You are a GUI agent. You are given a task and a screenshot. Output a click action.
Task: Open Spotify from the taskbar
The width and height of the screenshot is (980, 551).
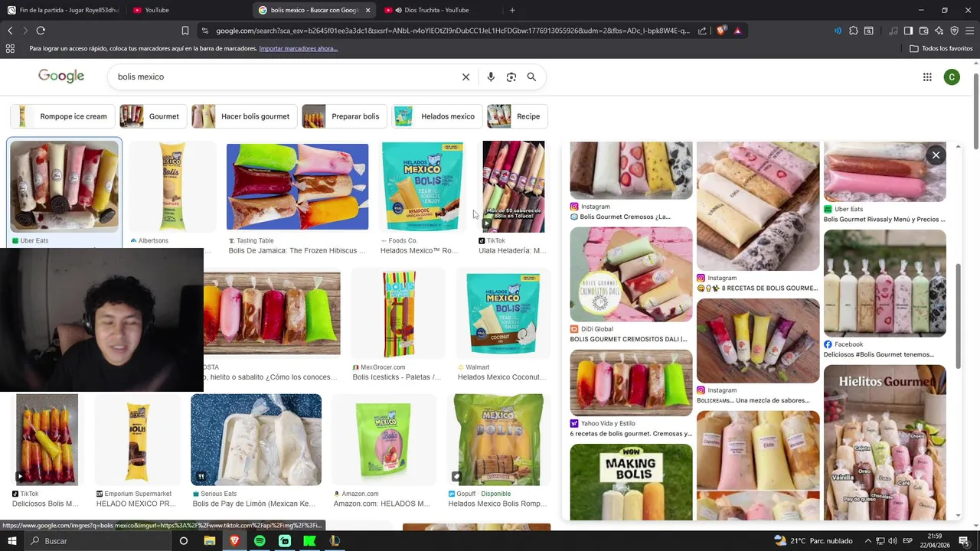(260, 541)
